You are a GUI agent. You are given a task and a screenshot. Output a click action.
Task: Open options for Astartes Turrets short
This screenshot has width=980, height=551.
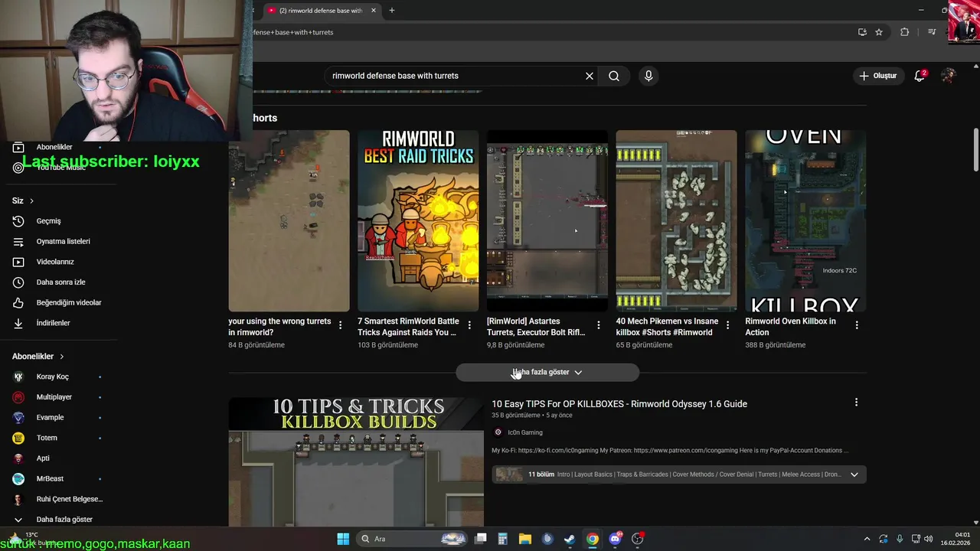coord(599,325)
